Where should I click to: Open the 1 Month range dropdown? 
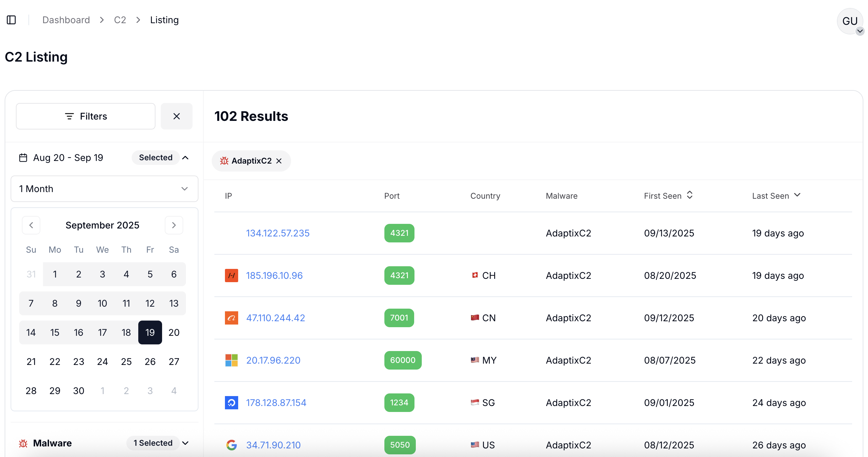coord(104,188)
